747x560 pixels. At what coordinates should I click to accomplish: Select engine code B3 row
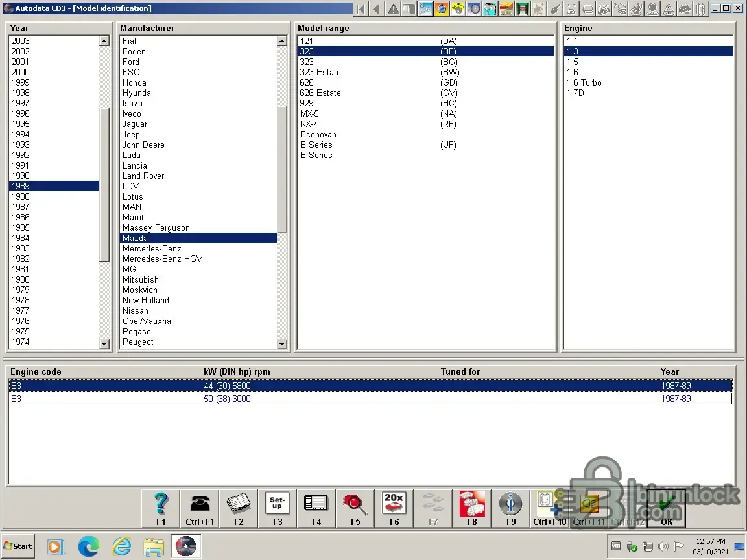371,386
